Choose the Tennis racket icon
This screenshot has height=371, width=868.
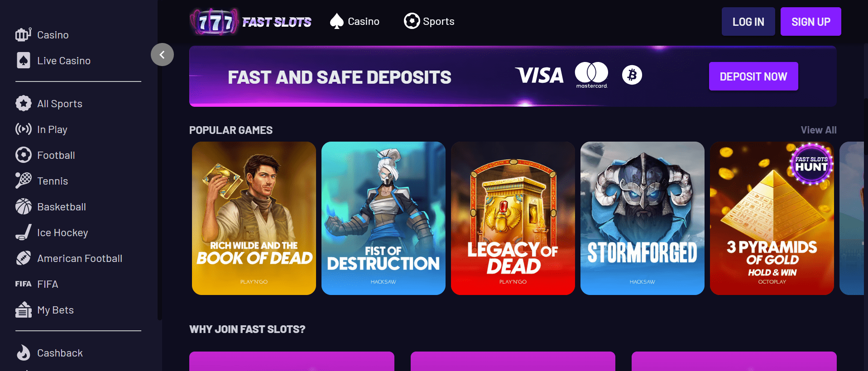point(23,181)
